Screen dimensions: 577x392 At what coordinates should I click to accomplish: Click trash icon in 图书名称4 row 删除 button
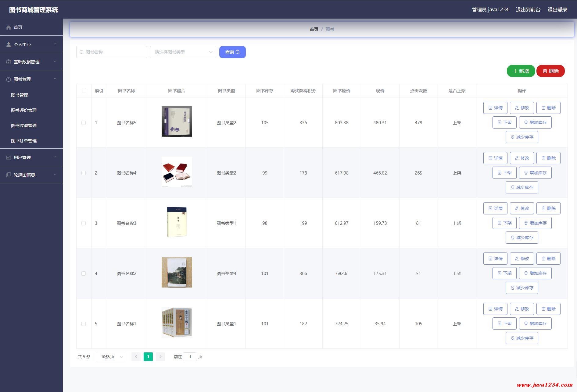pos(543,158)
